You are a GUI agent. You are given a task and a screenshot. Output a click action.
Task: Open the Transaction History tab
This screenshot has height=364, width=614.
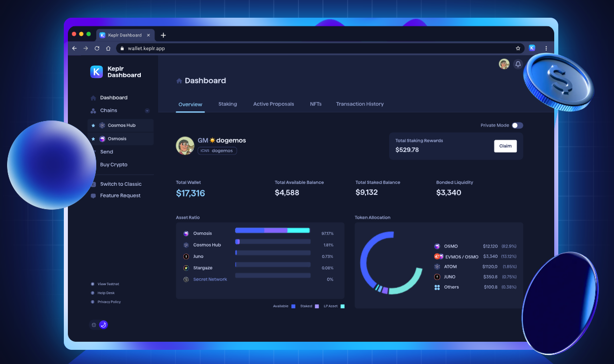click(360, 104)
